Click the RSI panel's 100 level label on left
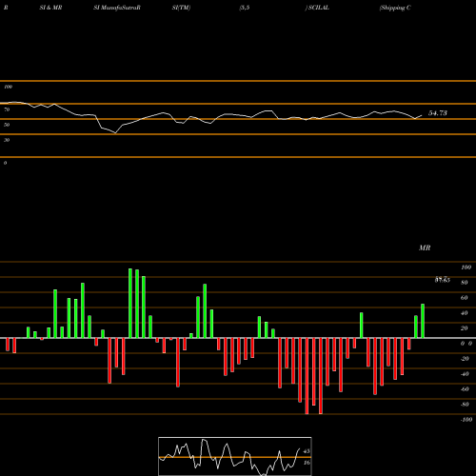This screenshot has height=476, width=476. pos(8,87)
